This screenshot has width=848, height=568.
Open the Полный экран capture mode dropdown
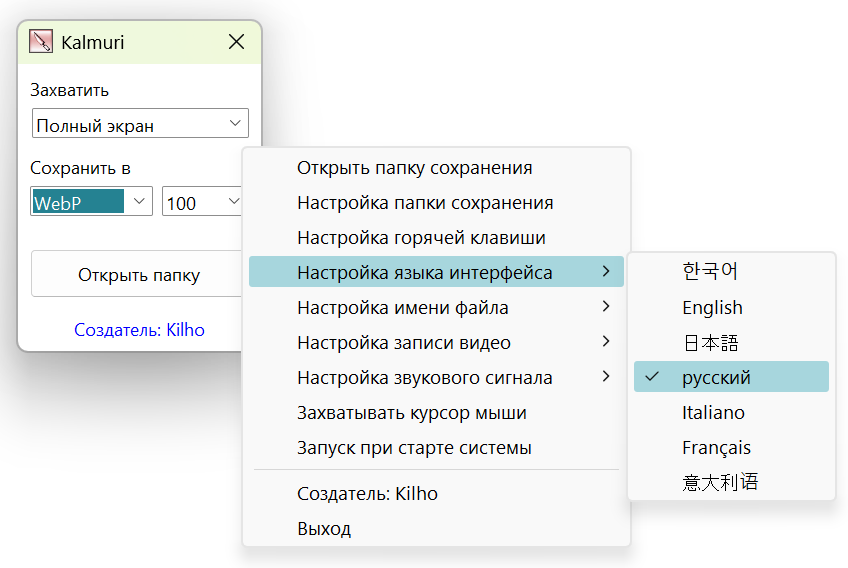click(x=140, y=123)
